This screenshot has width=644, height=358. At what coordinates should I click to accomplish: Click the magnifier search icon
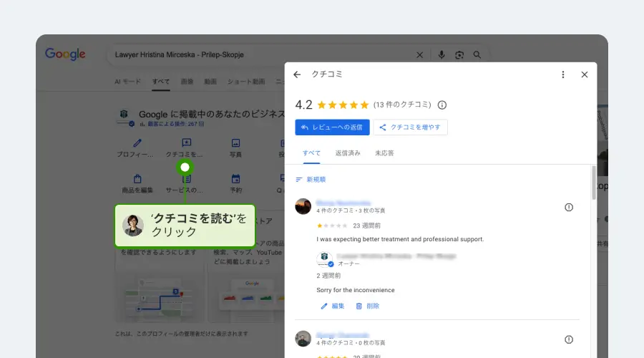coord(477,55)
